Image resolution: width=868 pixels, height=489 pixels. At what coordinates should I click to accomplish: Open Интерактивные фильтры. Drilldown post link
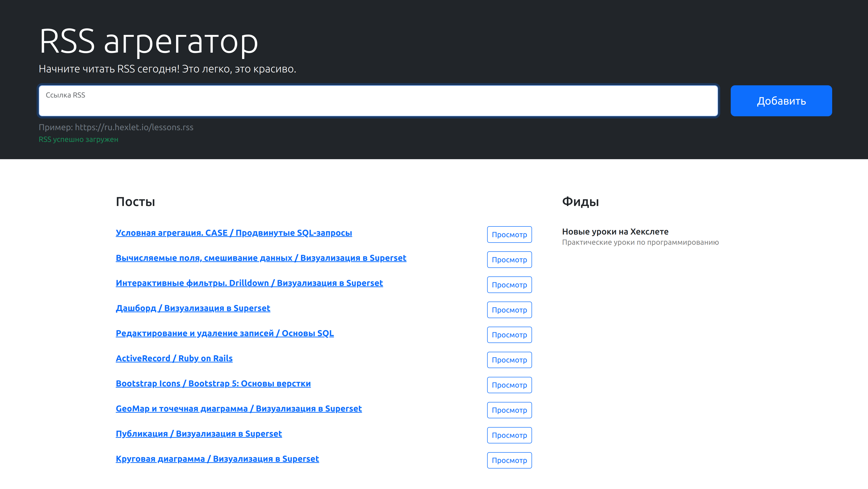[249, 283]
